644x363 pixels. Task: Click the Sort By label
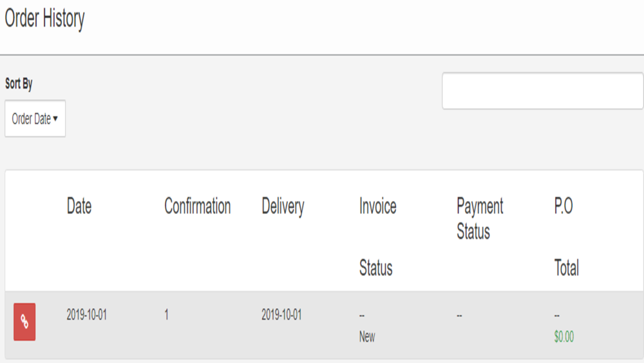[19, 83]
